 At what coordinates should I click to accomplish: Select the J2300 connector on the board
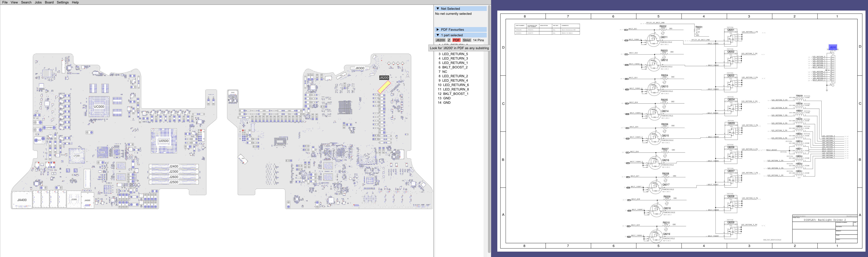[x=174, y=172]
